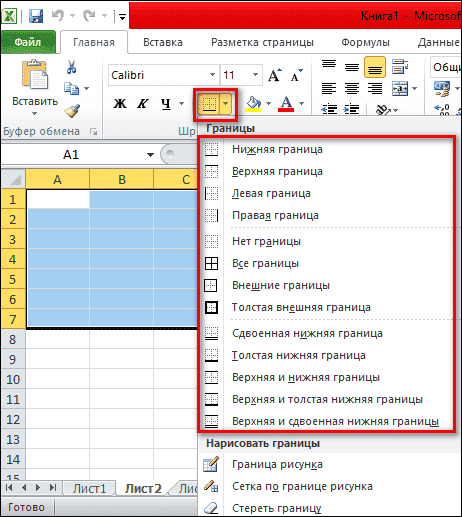The width and height of the screenshot is (462, 517).
Task: Click the increase indent icon
Action: [x=352, y=109]
